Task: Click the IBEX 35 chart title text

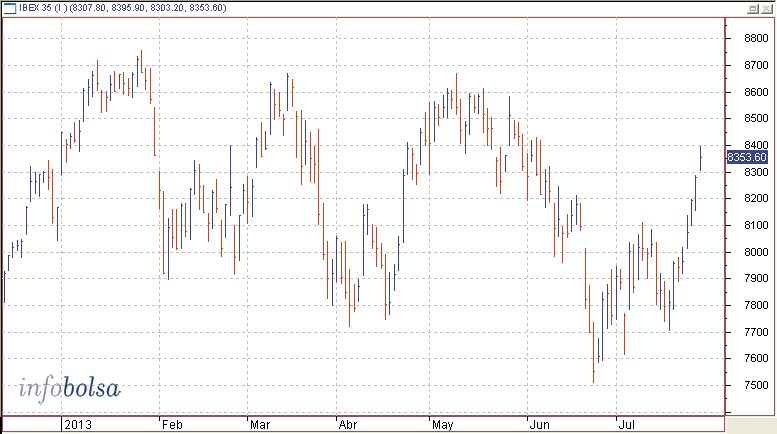Action: point(122,8)
